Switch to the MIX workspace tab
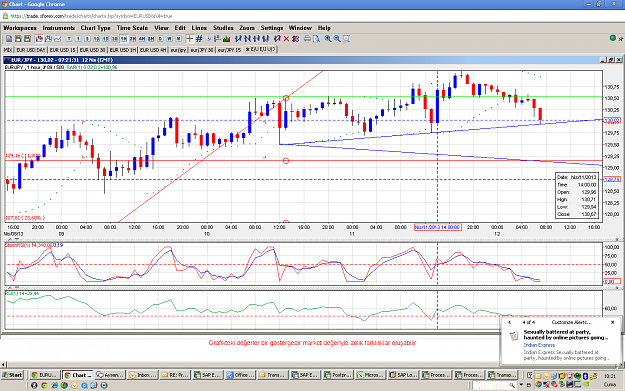This screenshot has width=625, height=391. (x=8, y=50)
